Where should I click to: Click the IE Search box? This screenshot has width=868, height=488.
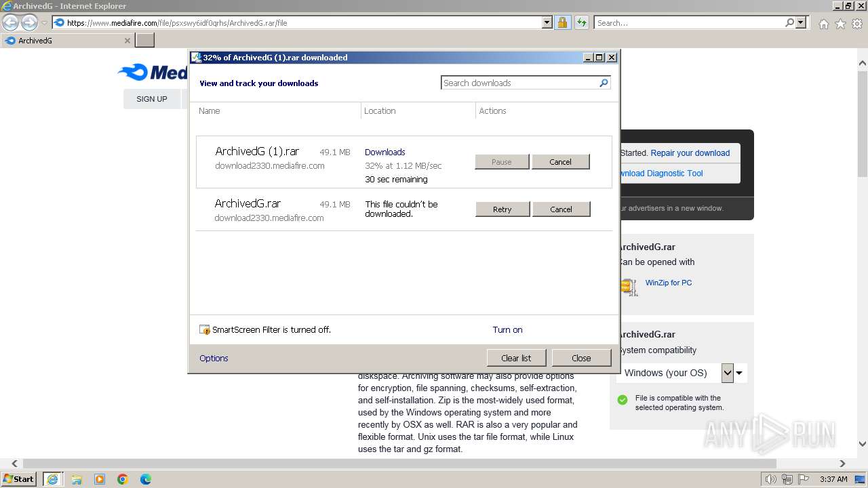(x=688, y=22)
